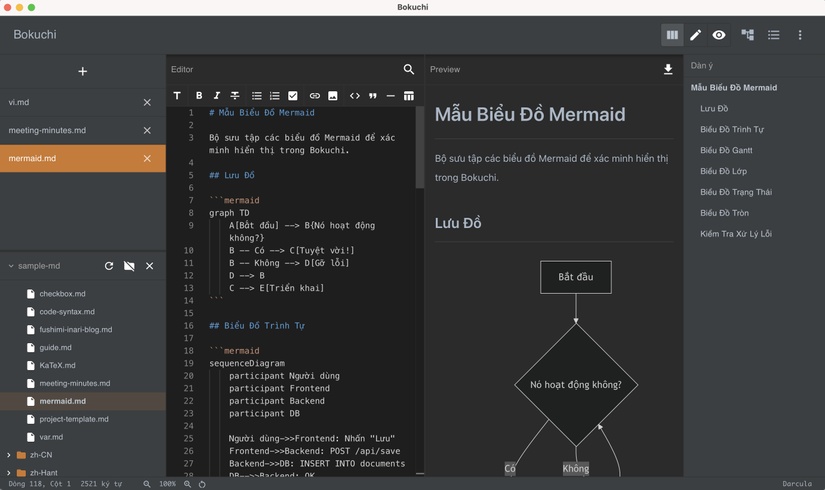Viewport: 825px width, 490px height.
Task: Click the Darcula theme label in status bar
Action: pos(797,484)
